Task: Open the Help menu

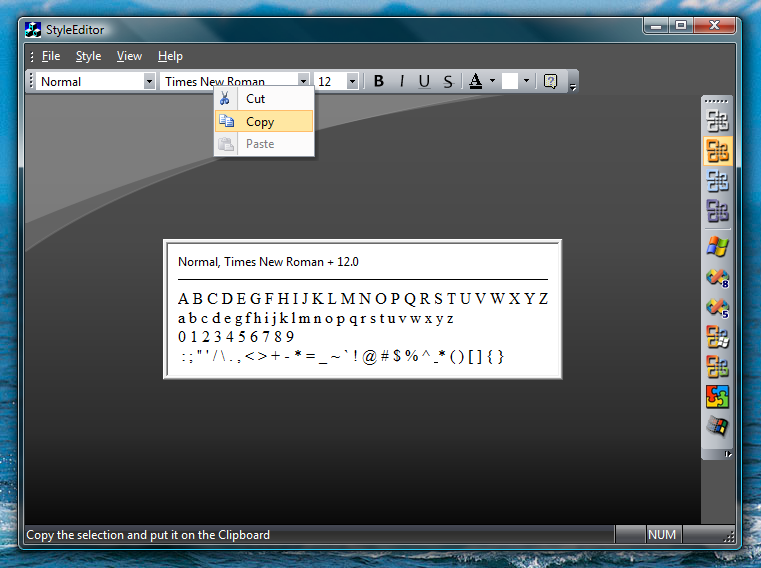Action: coord(170,56)
